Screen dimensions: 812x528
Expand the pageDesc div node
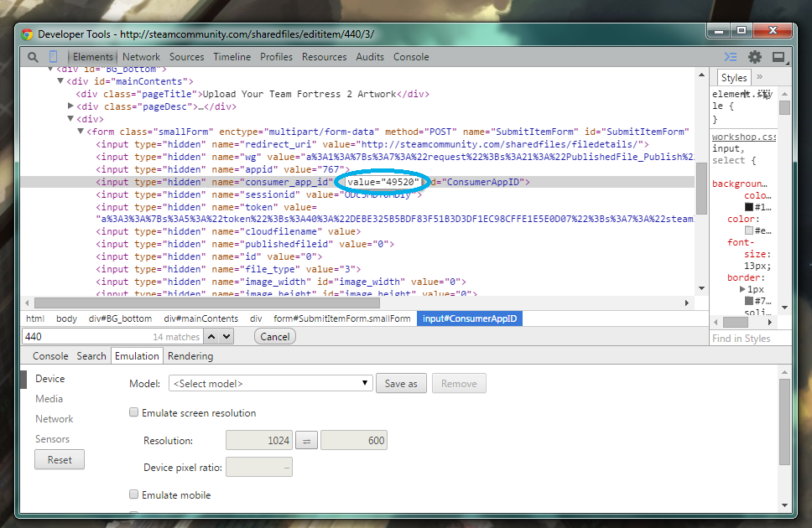click(x=71, y=106)
